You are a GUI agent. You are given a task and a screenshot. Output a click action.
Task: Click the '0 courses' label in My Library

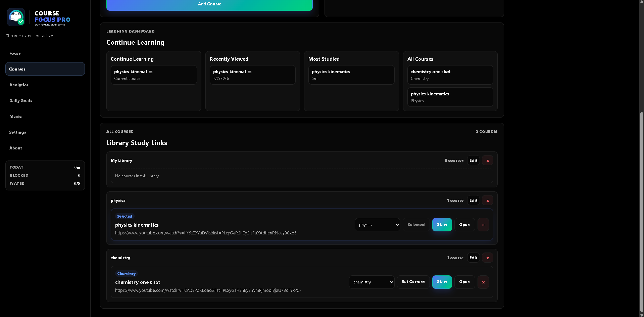point(454,161)
